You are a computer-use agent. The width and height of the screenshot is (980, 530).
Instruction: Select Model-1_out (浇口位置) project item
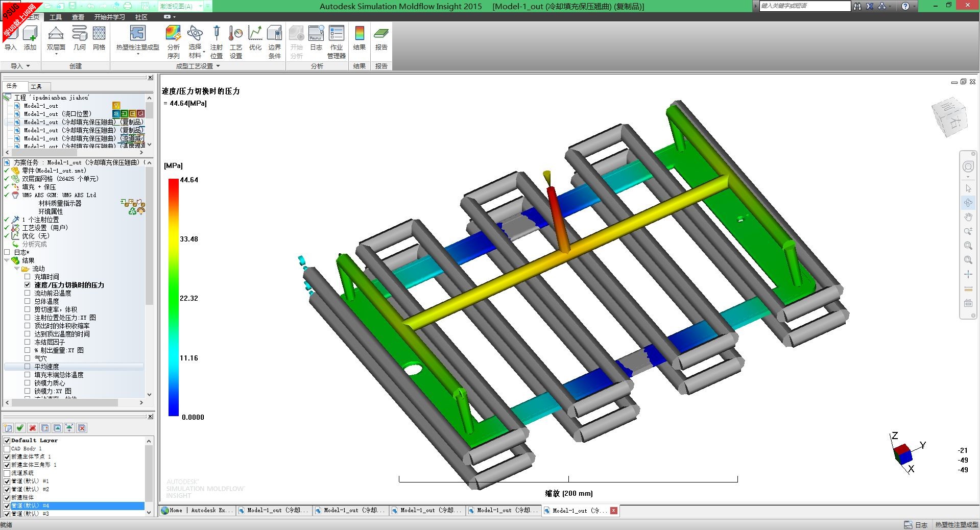pos(57,114)
